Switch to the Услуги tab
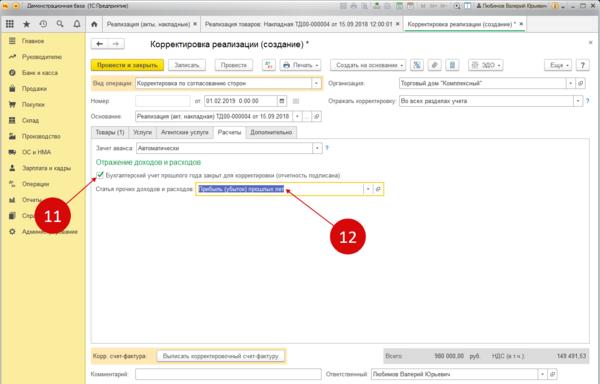 click(x=142, y=132)
